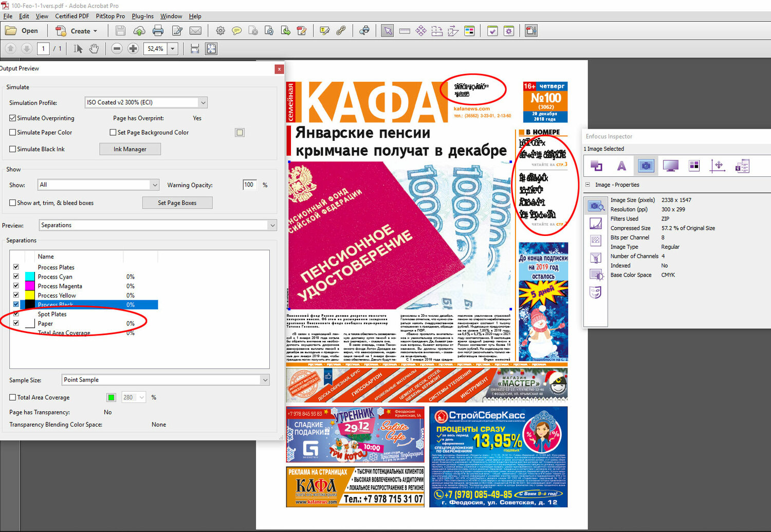
Task: Open Inspector Fill and Stroke tab icon
Action: coord(596,166)
